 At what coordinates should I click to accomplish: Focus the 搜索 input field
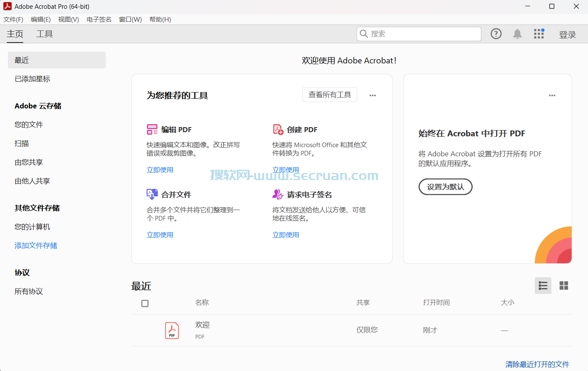[x=419, y=34]
